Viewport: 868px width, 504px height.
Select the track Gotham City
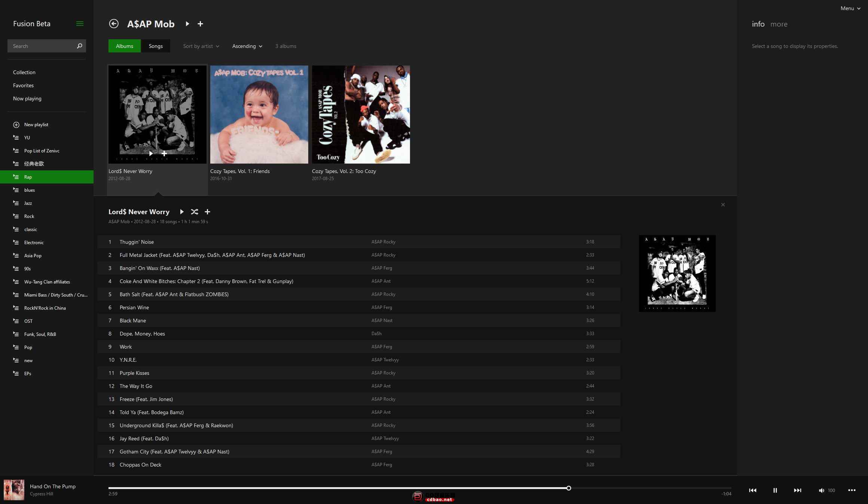[x=359, y=452]
